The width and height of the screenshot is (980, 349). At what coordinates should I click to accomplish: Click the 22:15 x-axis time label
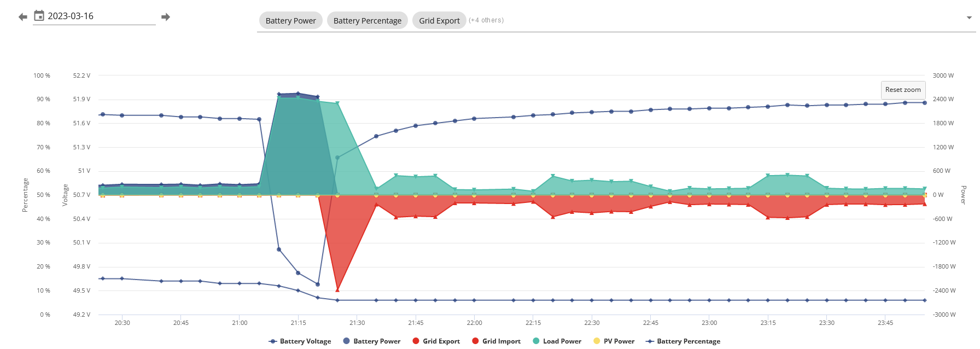tap(533, 323)
